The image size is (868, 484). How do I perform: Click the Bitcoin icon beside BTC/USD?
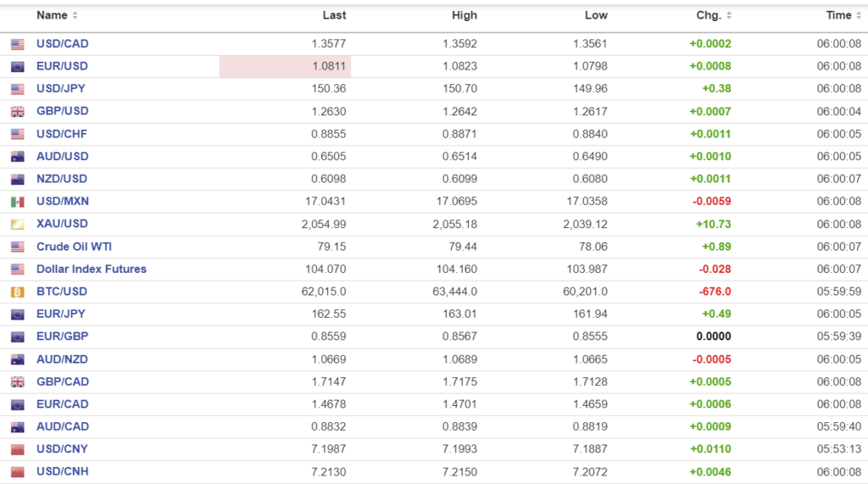point(18,292)
